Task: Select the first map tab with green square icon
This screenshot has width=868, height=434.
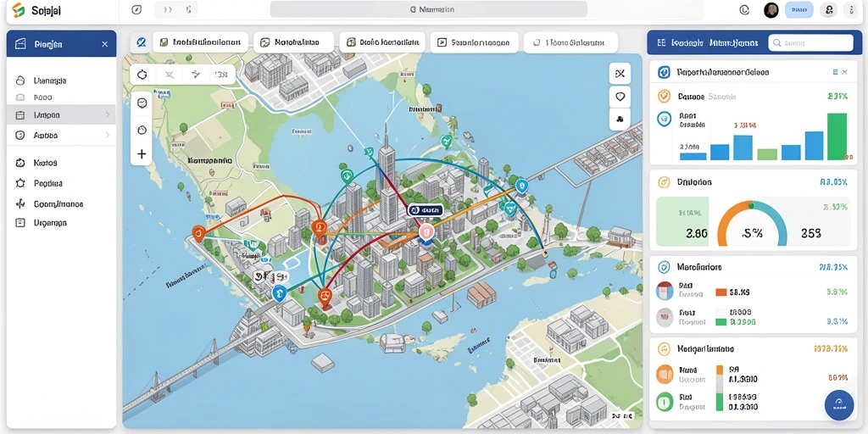Action: point(200,42)
